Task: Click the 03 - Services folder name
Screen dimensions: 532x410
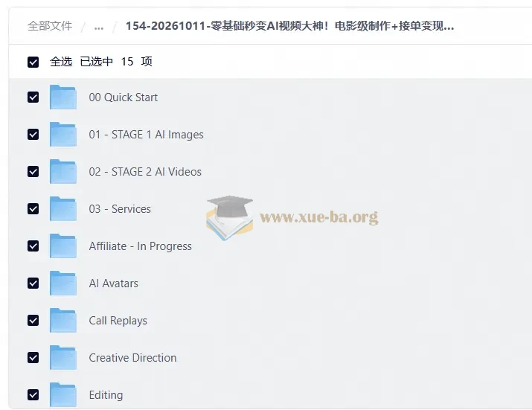Action: 120,209
